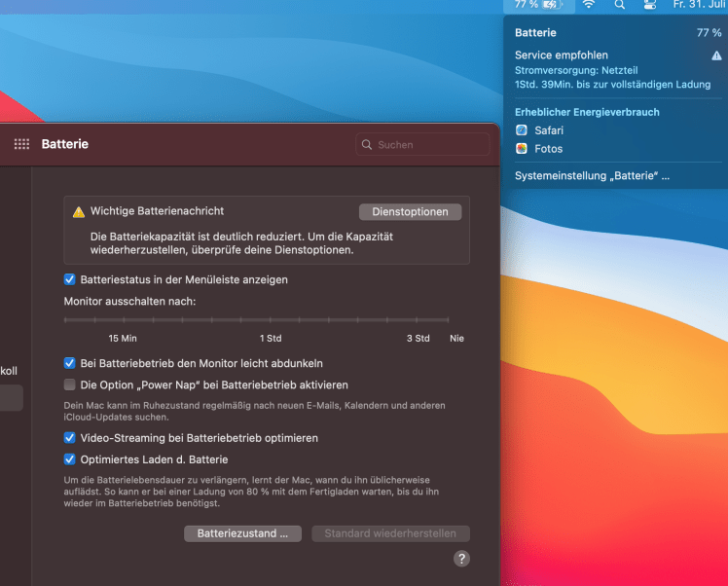Click the date and time in menu bar
Viewport: 728px width, 586px height.
[699, 5]
